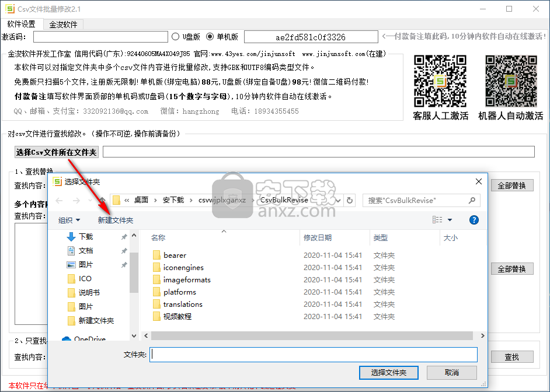Sort by the 名称 column header
The width and height of the screenshot is (550, 392).
click(x=158, y=238)
